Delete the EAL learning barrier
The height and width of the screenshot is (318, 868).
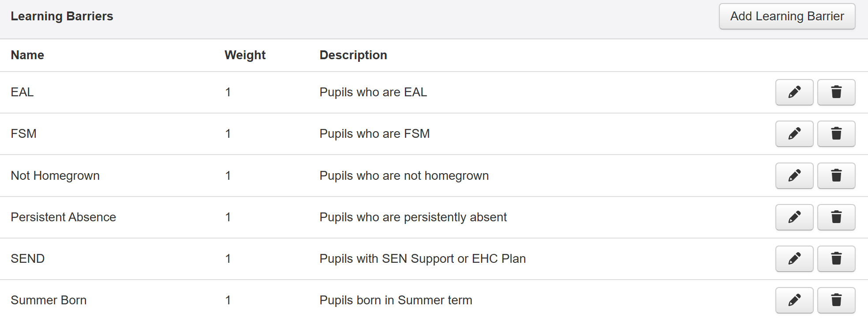pos(836,92)
